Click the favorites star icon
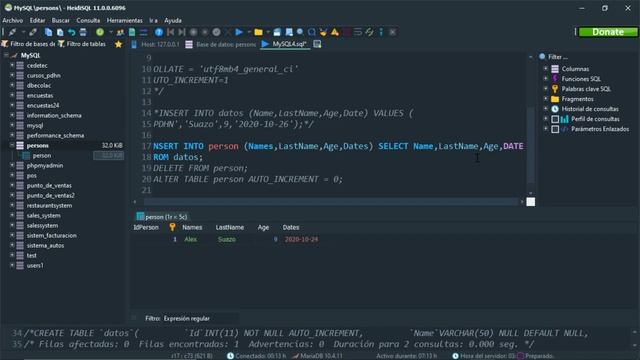The width and height of the screenshot is (640, 360). [x=118, y=44]
